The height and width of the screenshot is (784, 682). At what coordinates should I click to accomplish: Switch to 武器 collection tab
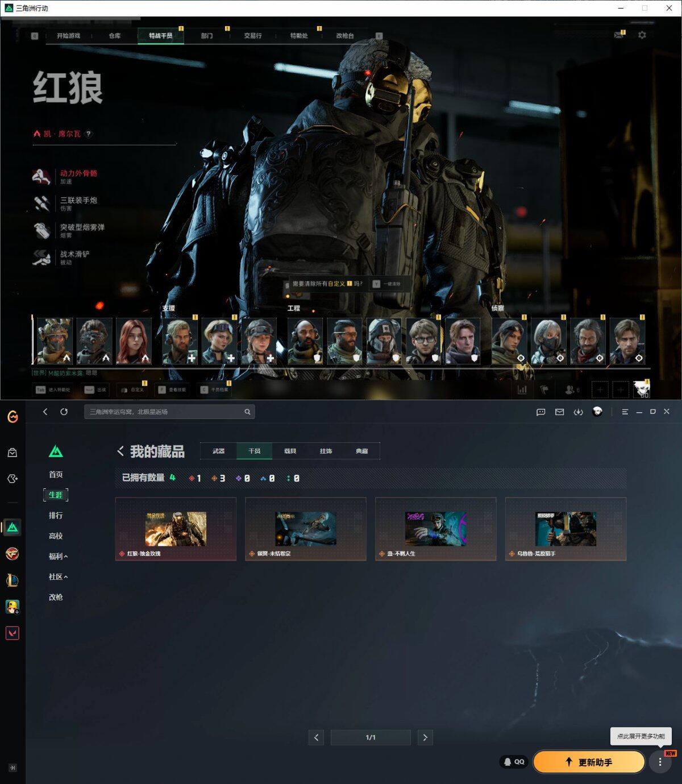point(219,451)
